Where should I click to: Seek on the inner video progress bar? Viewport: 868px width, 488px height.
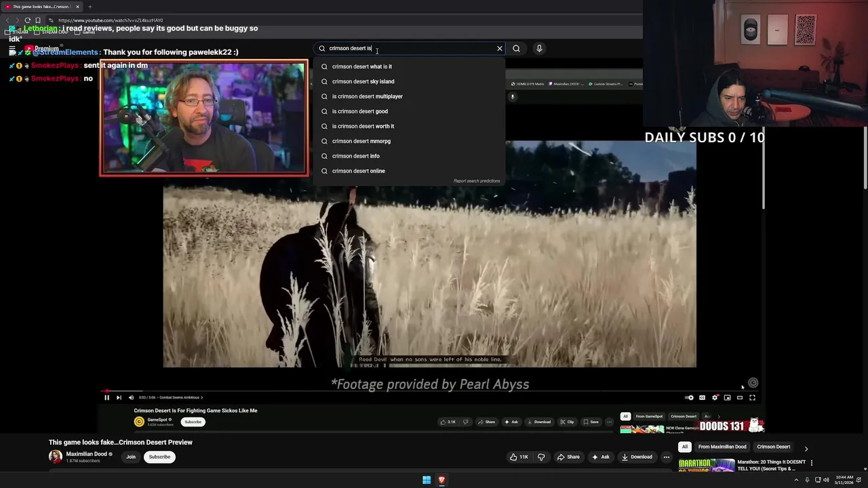(430, 391)
